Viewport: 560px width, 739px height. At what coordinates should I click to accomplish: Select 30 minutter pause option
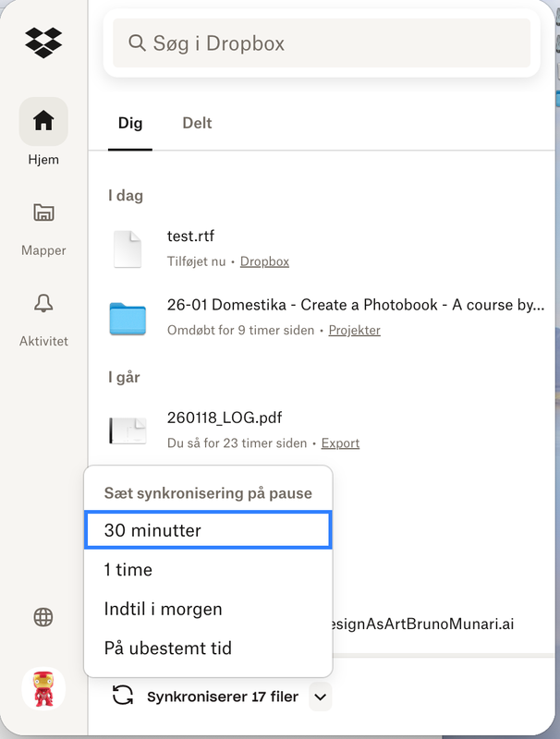[x=207, y=530]
